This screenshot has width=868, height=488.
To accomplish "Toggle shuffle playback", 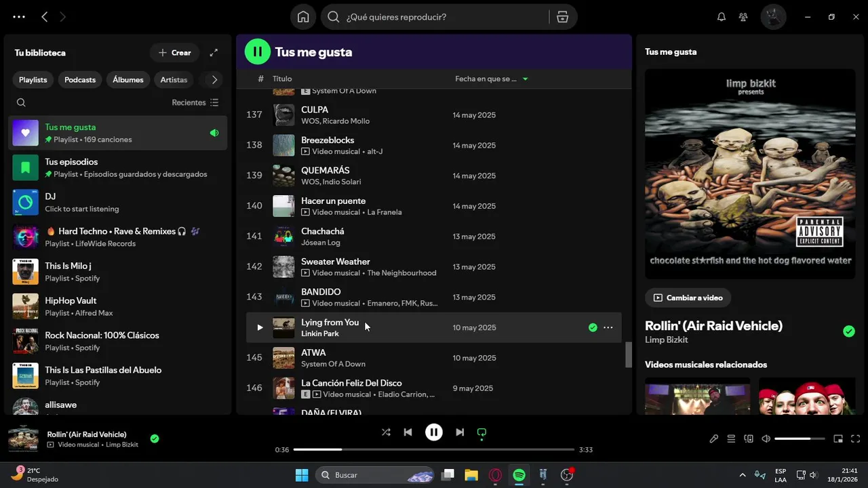I will pyautogui.click(x=386, y=432).
